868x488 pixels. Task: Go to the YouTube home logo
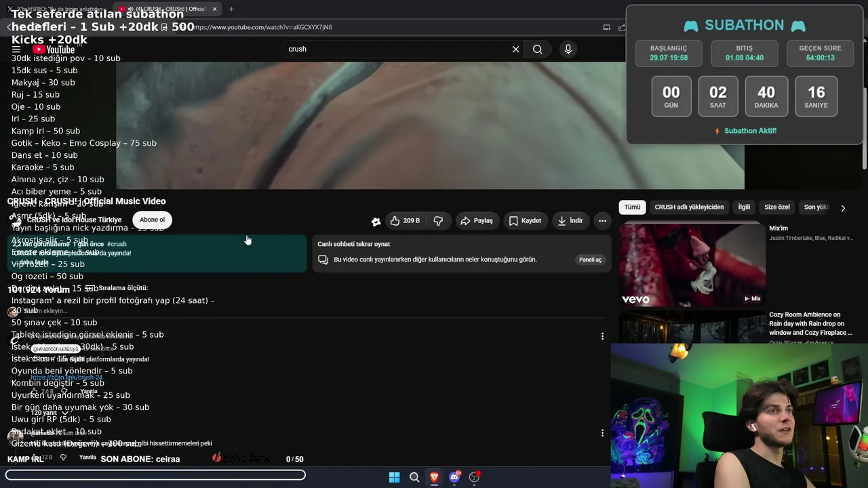point(54,49)
